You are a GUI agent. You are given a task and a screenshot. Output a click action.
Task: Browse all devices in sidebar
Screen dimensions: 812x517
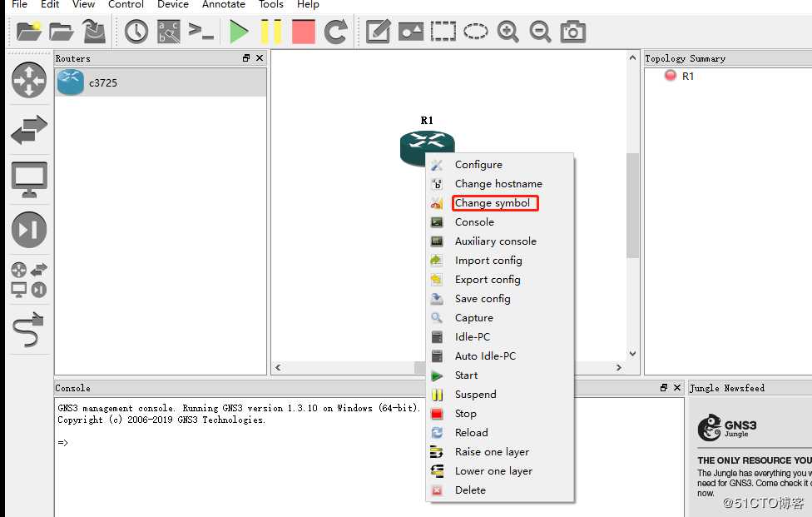(x=29, y=280)
